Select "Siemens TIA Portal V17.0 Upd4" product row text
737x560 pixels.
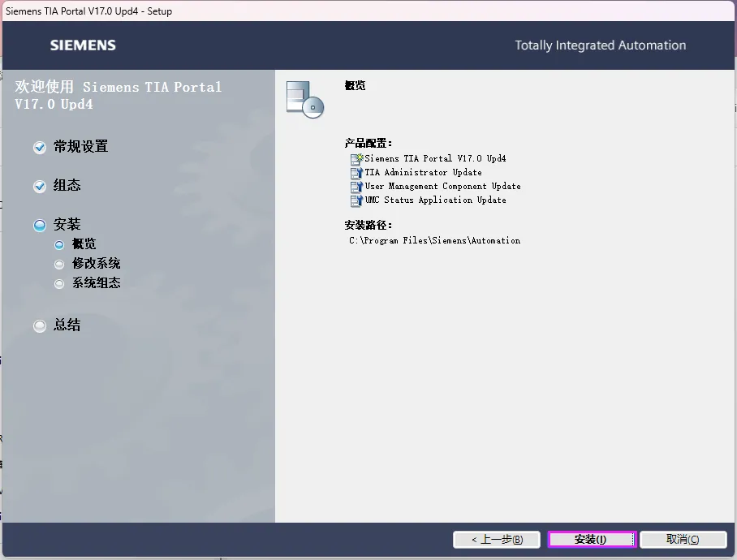(435, 158)
